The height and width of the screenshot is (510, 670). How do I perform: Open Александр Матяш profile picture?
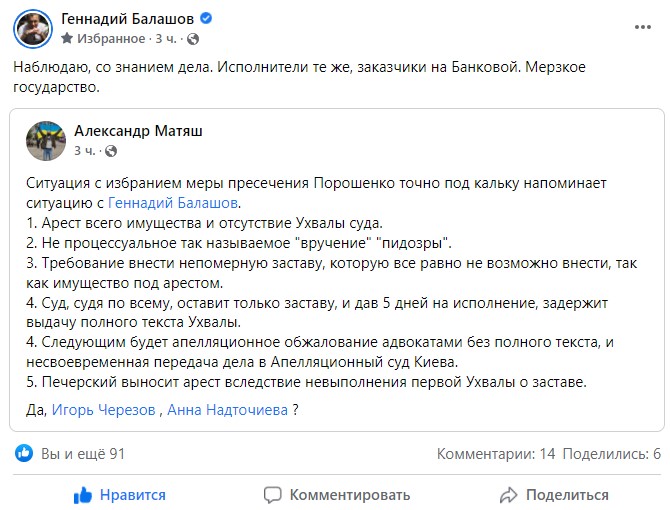(46, 140)
